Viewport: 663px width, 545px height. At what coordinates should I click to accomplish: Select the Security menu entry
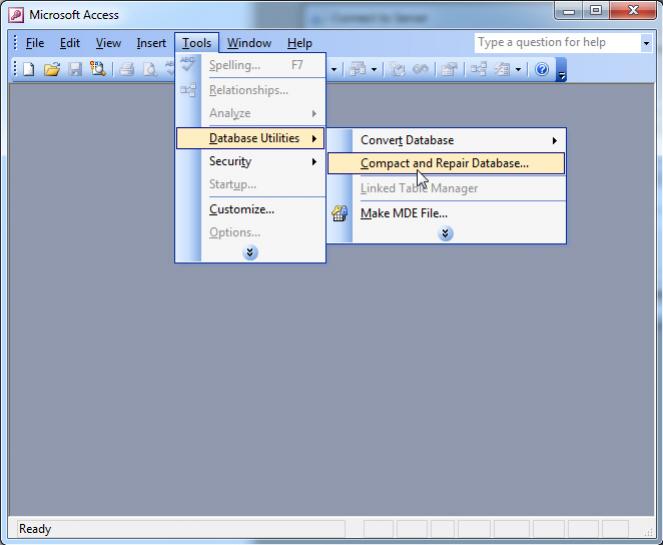[x=250, y=161]
